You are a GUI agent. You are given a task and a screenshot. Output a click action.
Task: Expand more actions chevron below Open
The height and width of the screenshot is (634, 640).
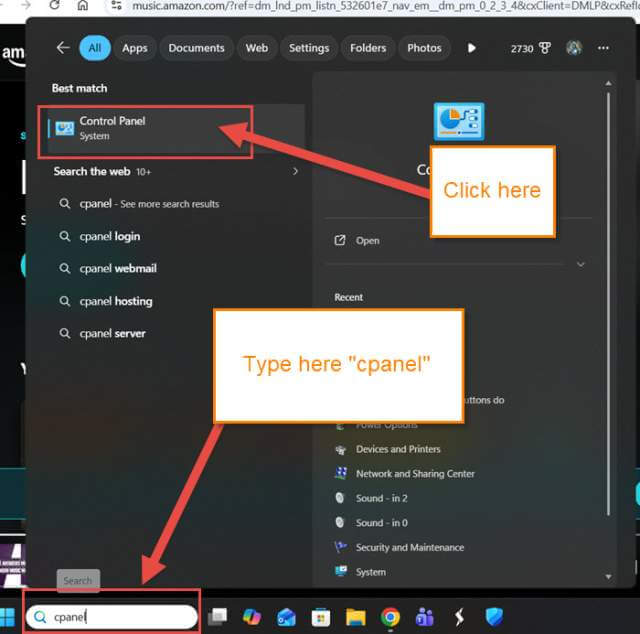click(580, 265)
